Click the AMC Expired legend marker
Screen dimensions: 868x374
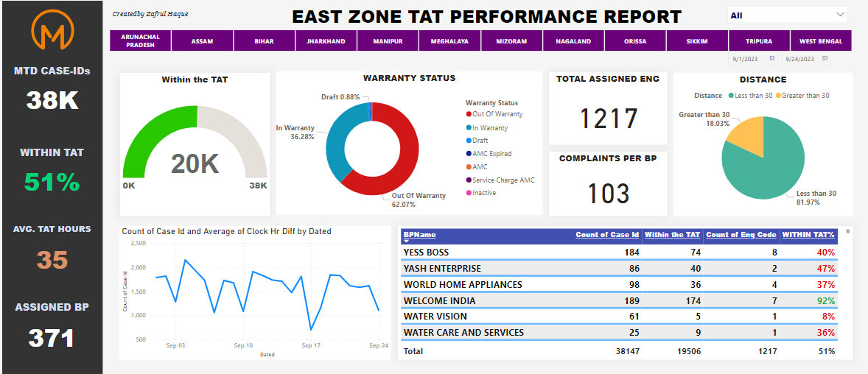pos(469,154)
